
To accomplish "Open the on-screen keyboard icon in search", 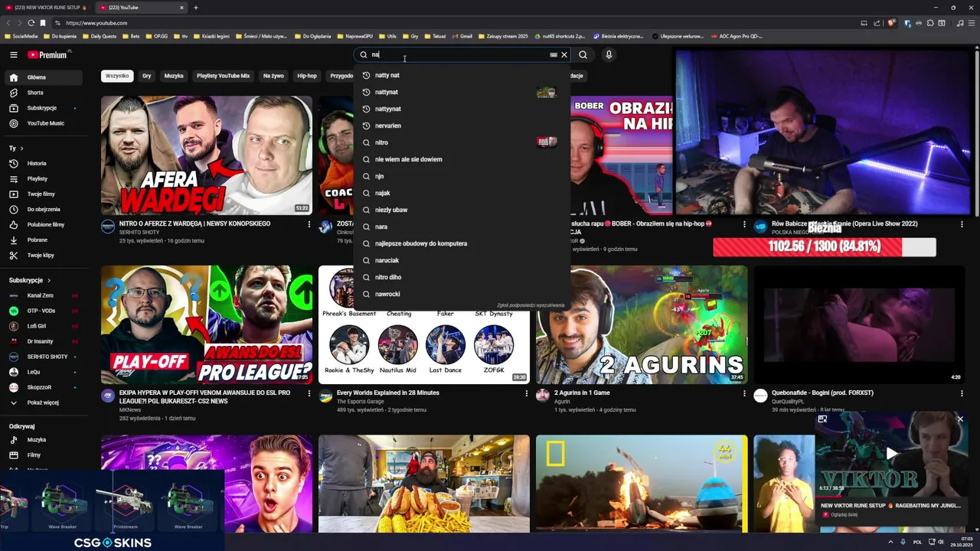I will click(x=554, y=54).
